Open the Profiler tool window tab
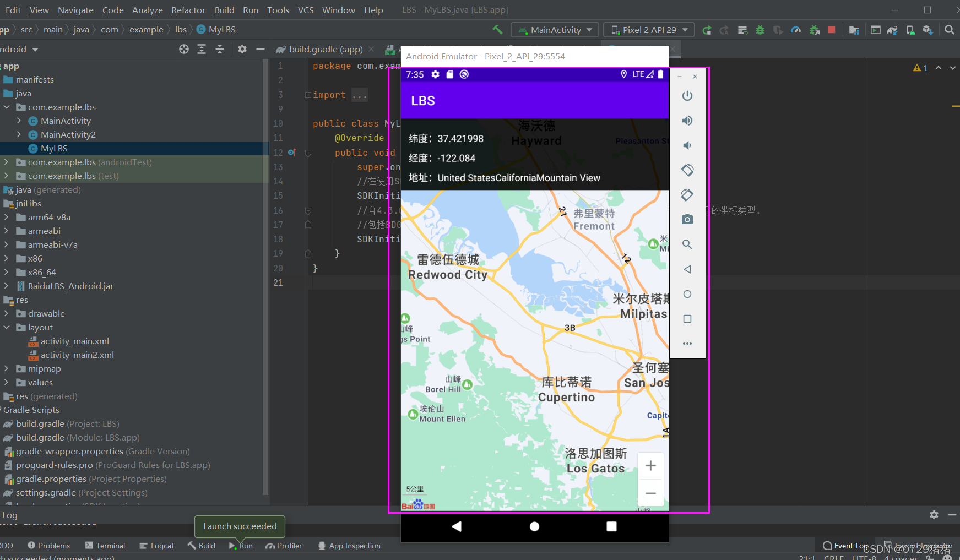Viewport: 960px width, 560px height. tap(284, 546)
